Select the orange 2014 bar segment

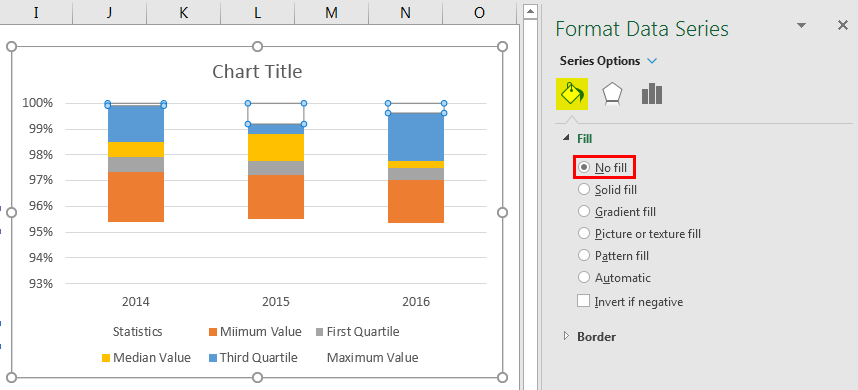136,197
